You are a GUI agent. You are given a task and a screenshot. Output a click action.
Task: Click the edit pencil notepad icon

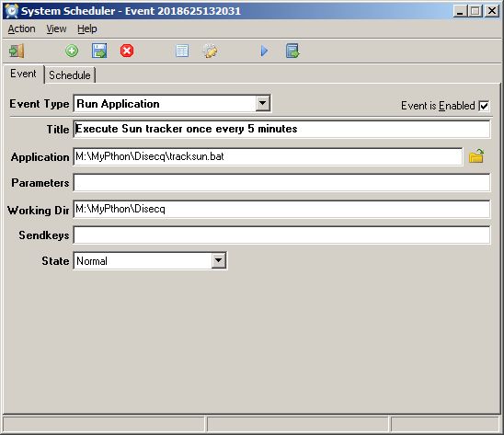211,51
